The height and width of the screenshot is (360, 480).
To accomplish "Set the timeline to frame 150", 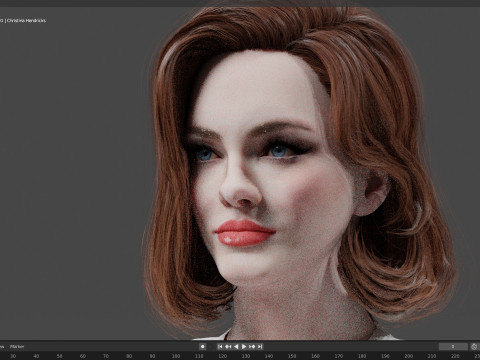I will pos(292,356).
